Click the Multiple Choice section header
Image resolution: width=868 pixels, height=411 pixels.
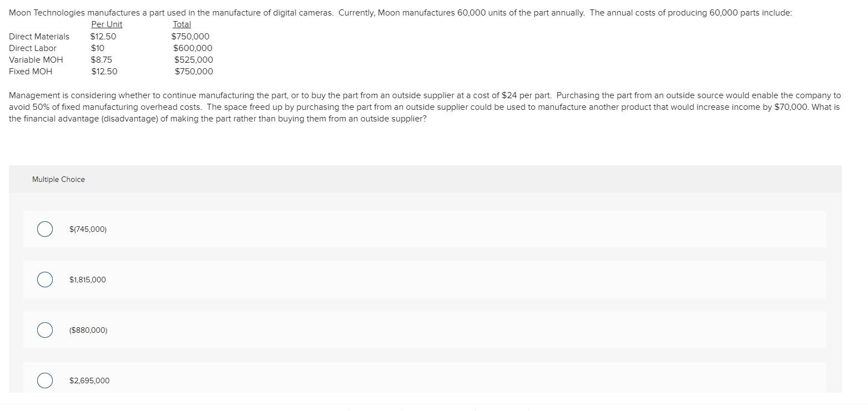pos(58,179)
